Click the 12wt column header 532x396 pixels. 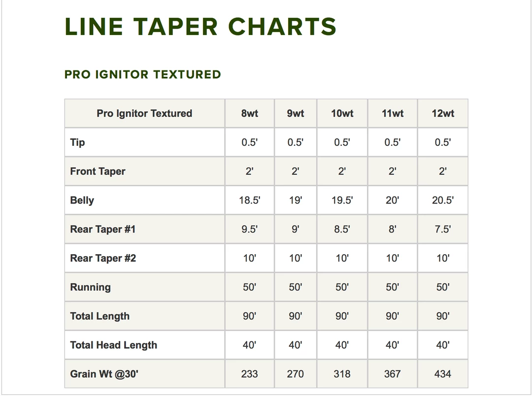[x=443, y=113]
